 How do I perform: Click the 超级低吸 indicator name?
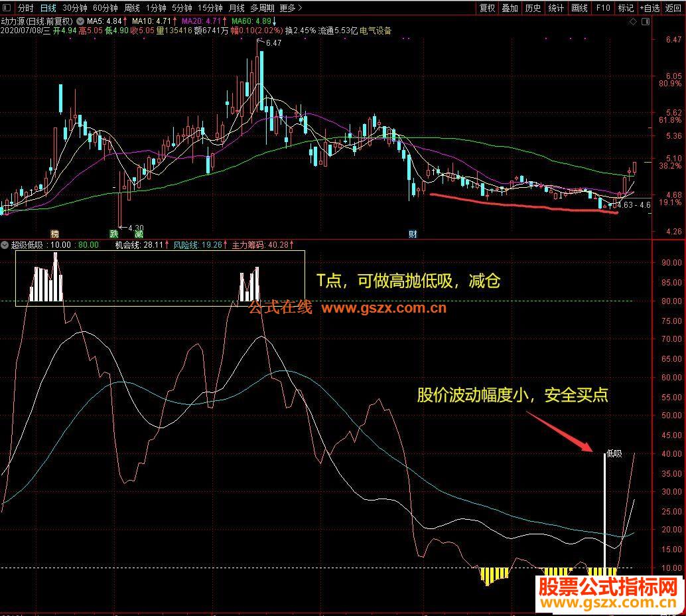27,245
